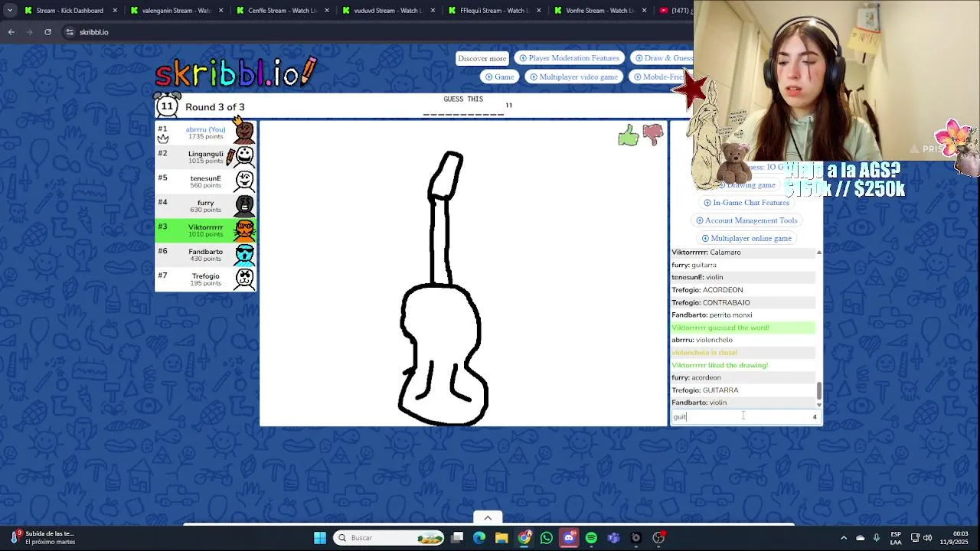Click 'Viktorrrrrr guessed the word!' message
Screen dimensions: 980x551
pyautogui.click(x=720, y=328)
